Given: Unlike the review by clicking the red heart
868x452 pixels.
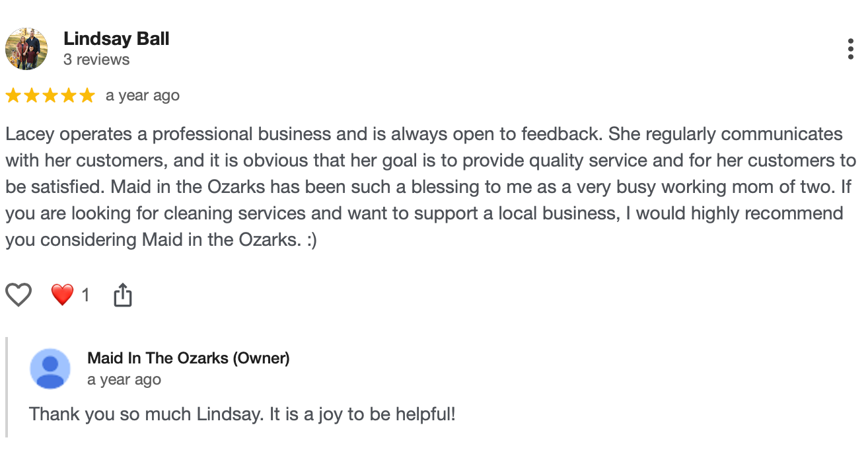Looking at the screenshot, I should point(62,295).
